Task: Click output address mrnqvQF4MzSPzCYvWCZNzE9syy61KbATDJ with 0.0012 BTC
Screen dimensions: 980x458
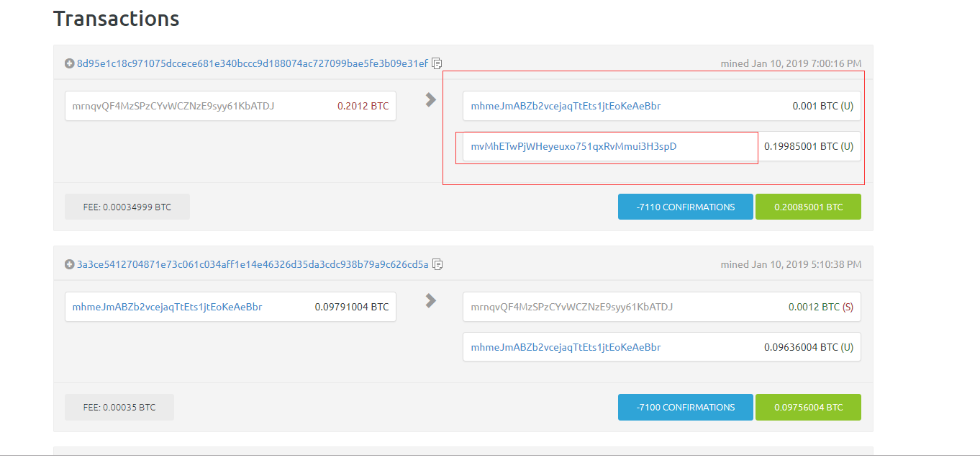Action: [x=572, y=307]
